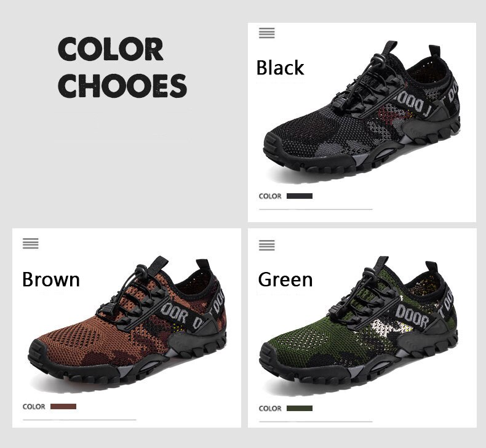Image resolution: width=486 pixels, height=448 pixels.
Task: Click the 'Black' color name label
Action: pyautogui.click(x=280, y=68)
